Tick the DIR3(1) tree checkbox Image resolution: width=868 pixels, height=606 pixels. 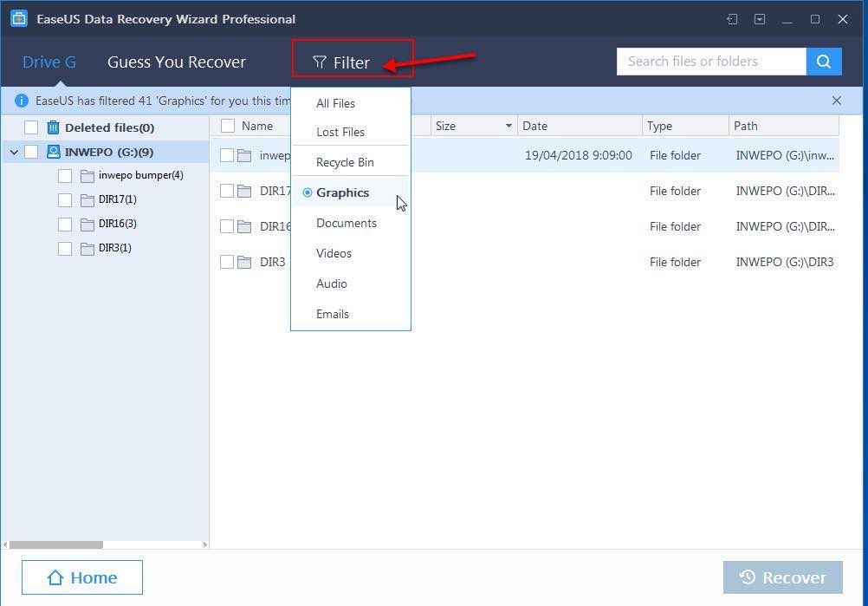click(65, 249)
